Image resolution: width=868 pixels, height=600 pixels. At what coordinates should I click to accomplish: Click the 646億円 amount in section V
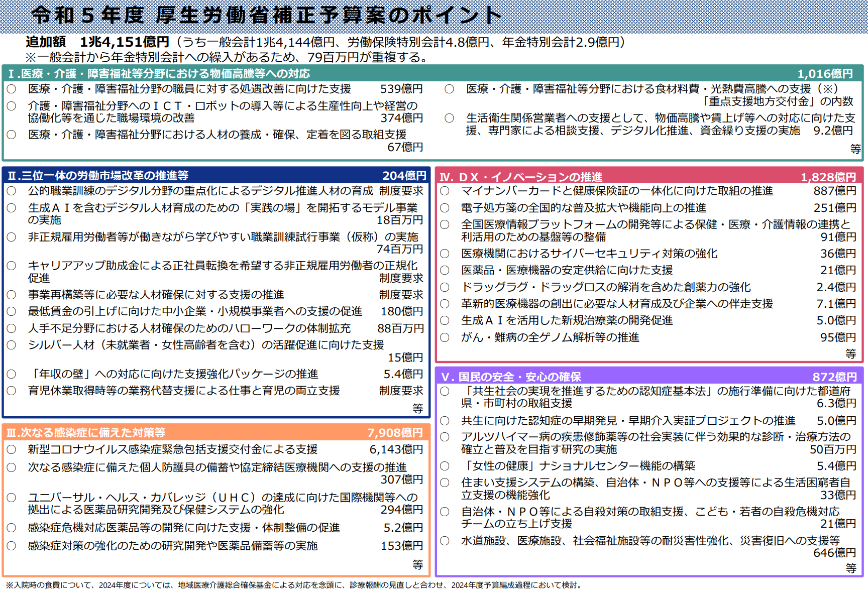(834, 553)
